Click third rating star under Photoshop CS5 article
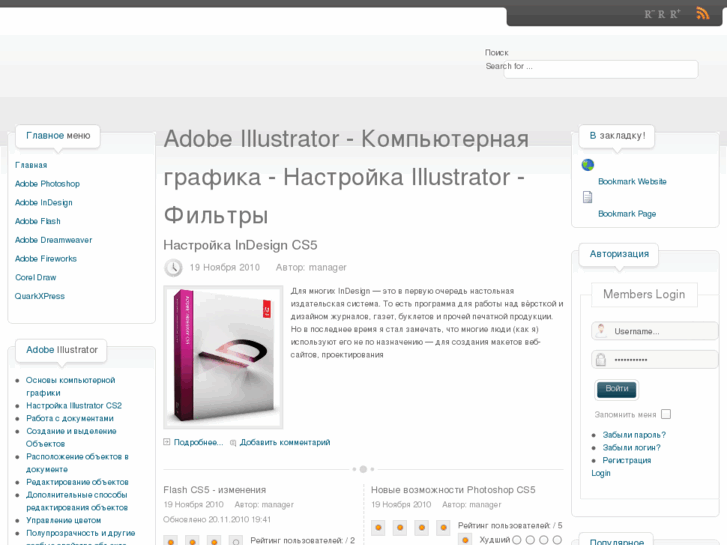 [421, 527]
